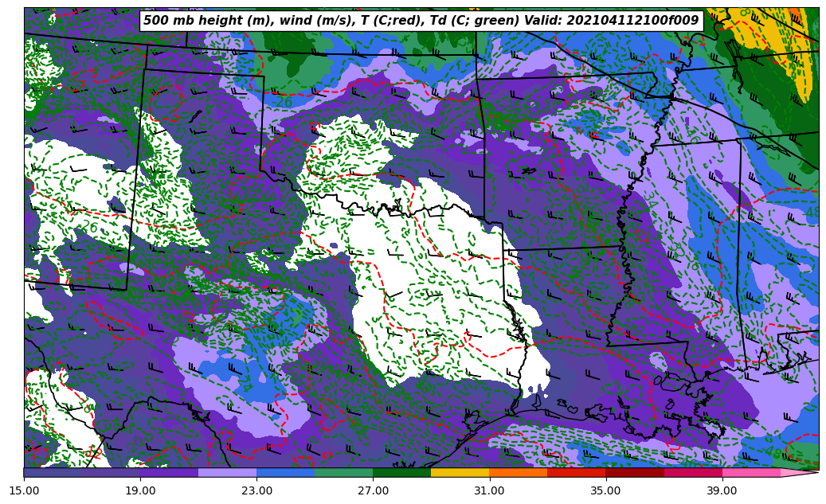Click the 39.00 colorbar tick label
Image resolution: width=826 pixels, height=504 pixels.
(722, 490)
